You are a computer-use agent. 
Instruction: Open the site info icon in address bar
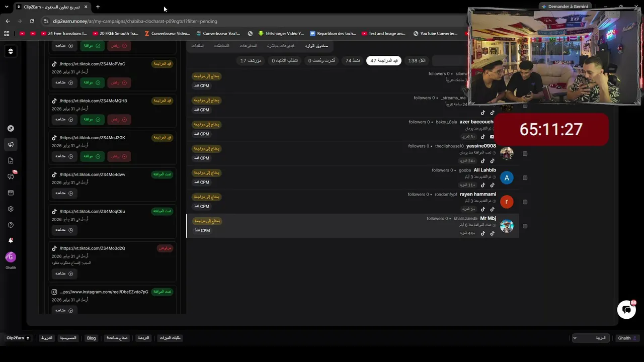[46, 21]
